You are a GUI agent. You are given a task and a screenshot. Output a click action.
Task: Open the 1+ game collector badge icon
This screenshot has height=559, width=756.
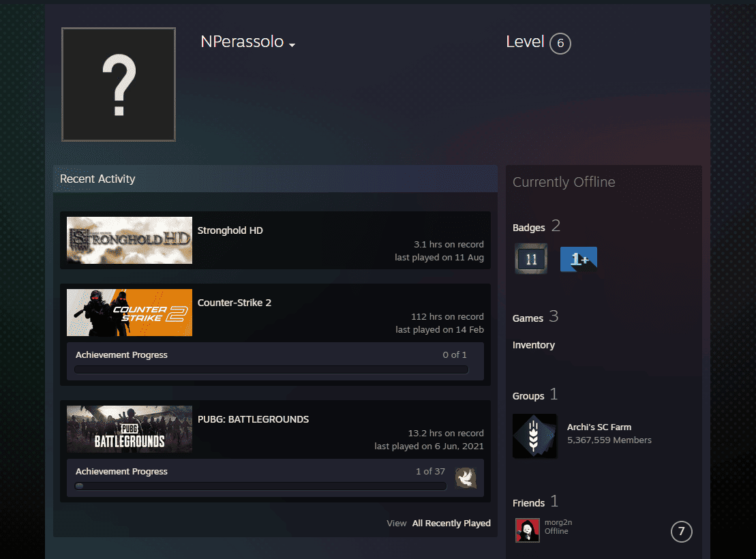579,259
